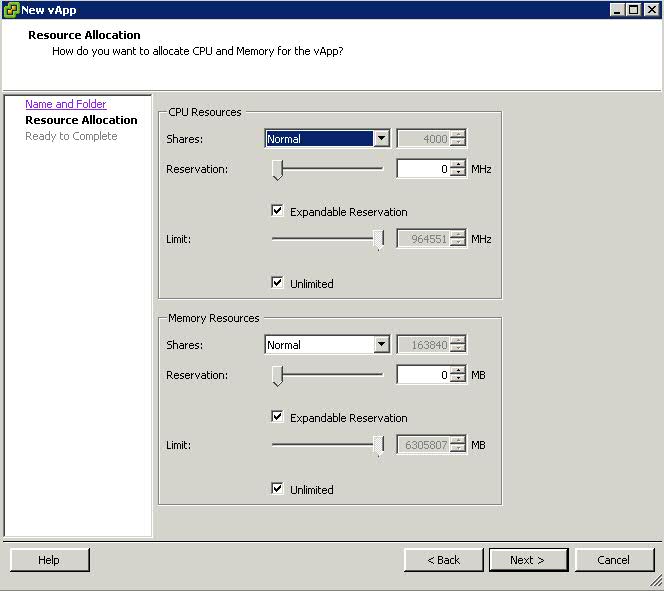Close the New vApp window
664x591 pixels.
point(651,10)
